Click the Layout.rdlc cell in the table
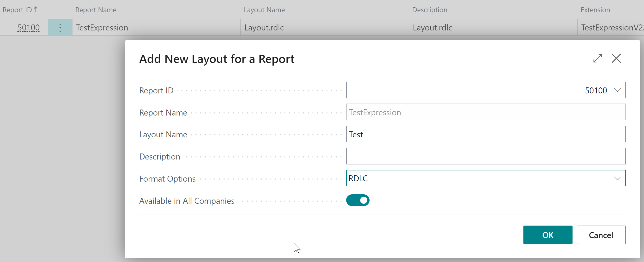Screen dimensions: 644x262 pos(264,27)
